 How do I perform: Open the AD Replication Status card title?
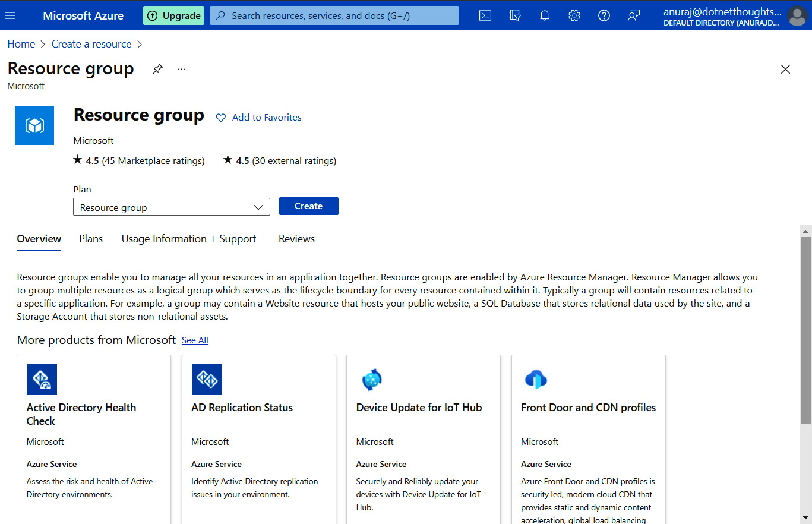pyautogui.click(x=242, y=408)
